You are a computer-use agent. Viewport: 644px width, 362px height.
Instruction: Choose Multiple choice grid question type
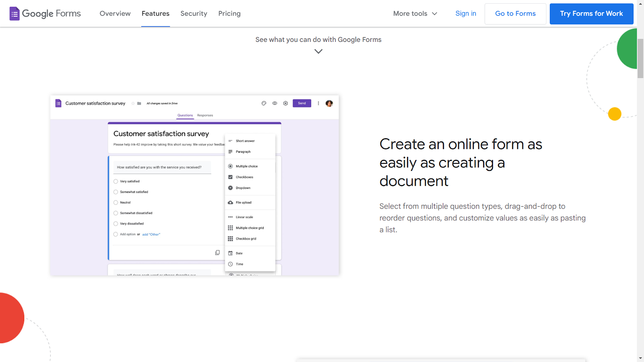pyautogui.click(x=250, y=228)
